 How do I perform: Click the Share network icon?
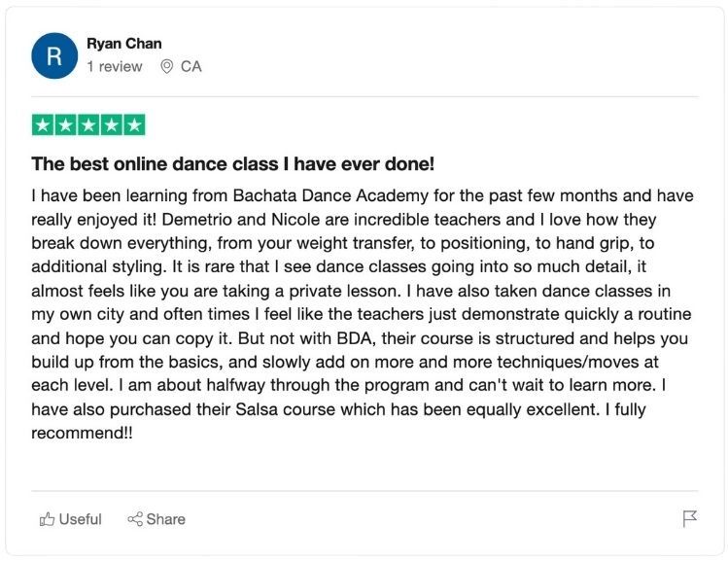[x=135, y=519]
